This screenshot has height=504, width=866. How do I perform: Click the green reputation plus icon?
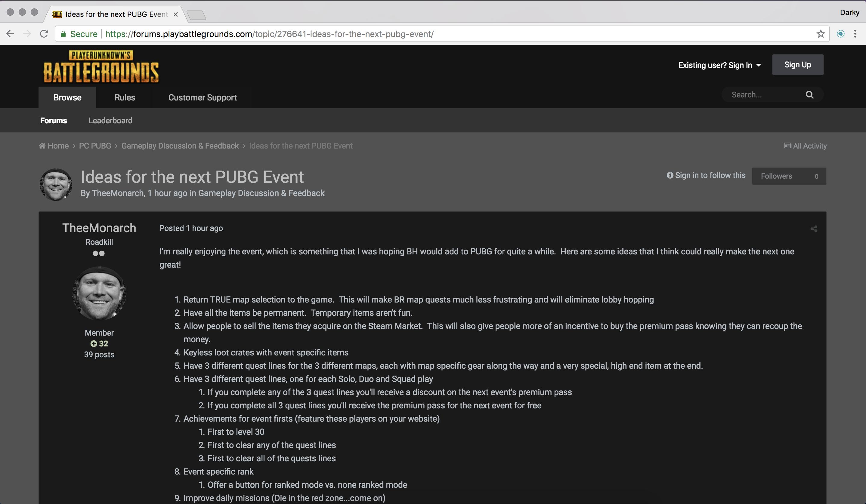click(x=94, y=344)
